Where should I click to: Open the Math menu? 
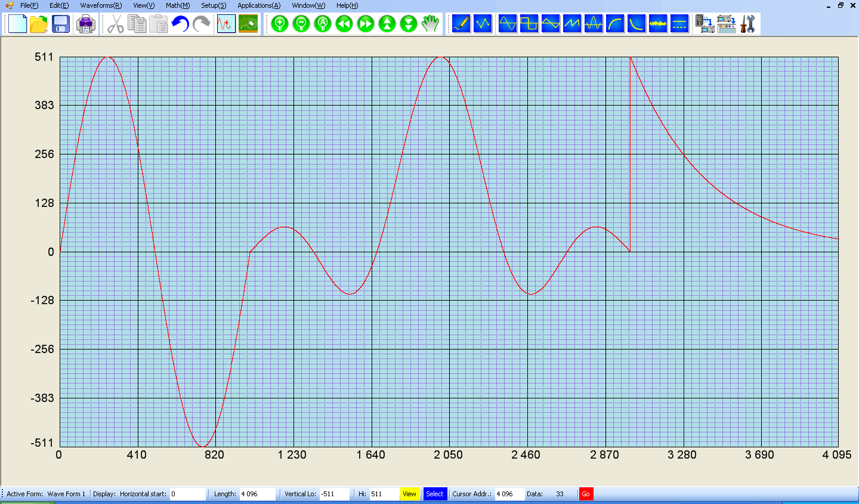tap(178, 5)
